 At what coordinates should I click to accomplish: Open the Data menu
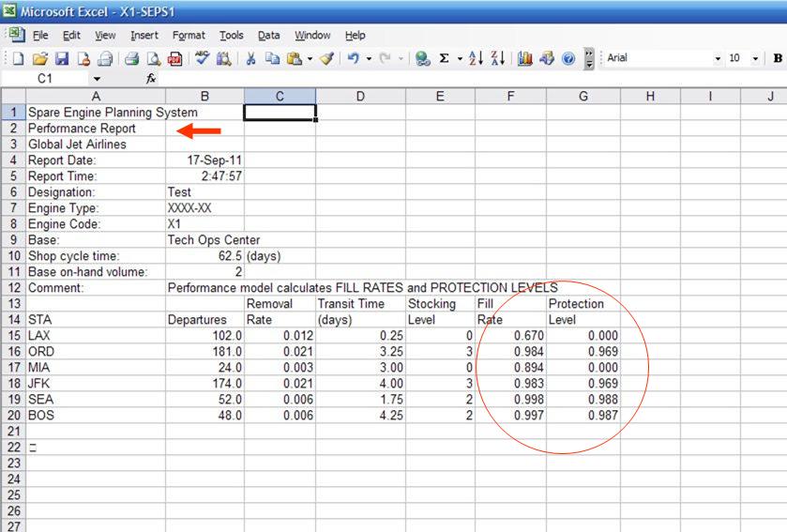[269, 36]
